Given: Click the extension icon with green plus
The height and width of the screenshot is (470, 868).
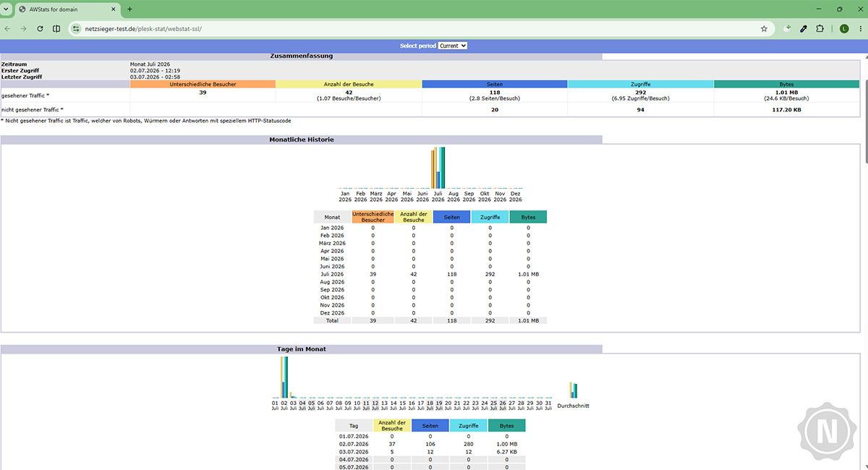Looking at the screenshot, I should tap(787, 29).
